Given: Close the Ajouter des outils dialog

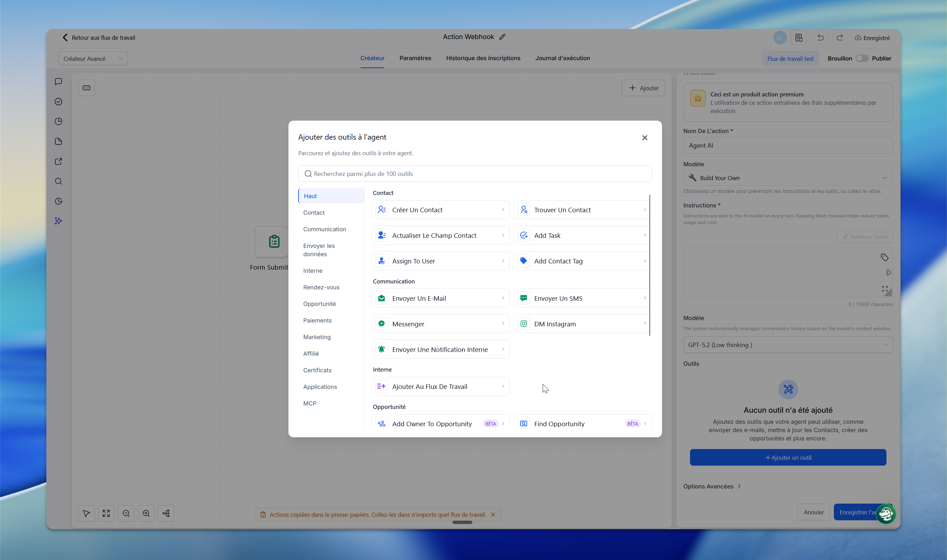Looking at the screenshot, I should click(x=645, y=138).
